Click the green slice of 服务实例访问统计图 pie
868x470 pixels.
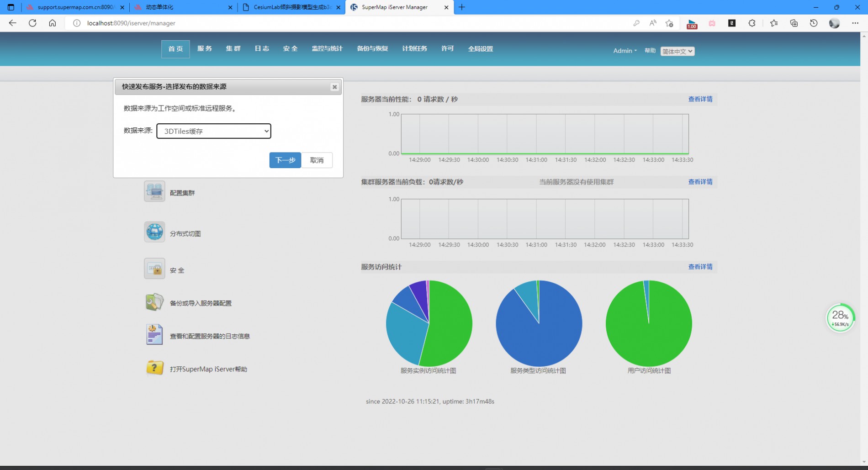tap(450, 324)
